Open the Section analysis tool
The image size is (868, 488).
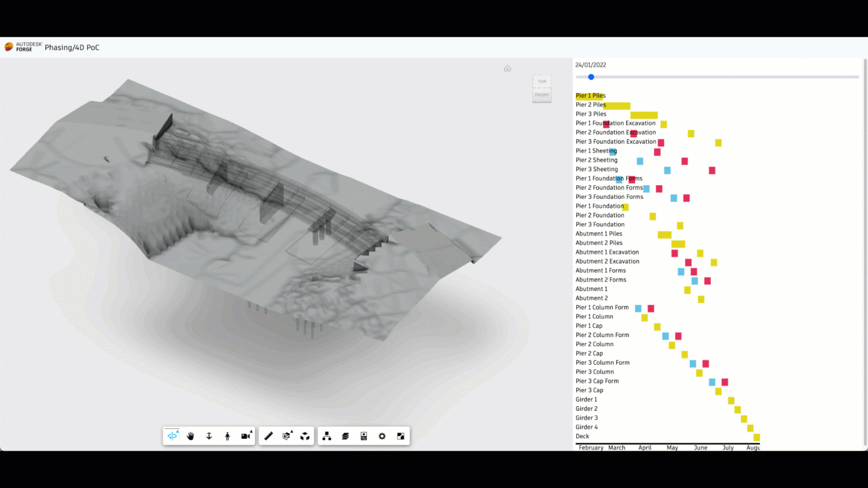click(287, 436)
